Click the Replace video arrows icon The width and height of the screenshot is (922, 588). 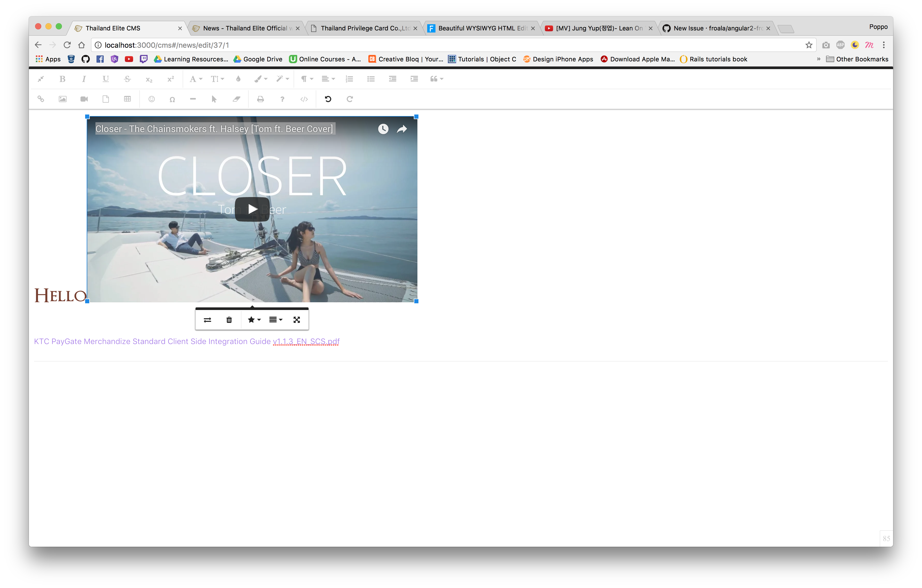pos(207,320)
